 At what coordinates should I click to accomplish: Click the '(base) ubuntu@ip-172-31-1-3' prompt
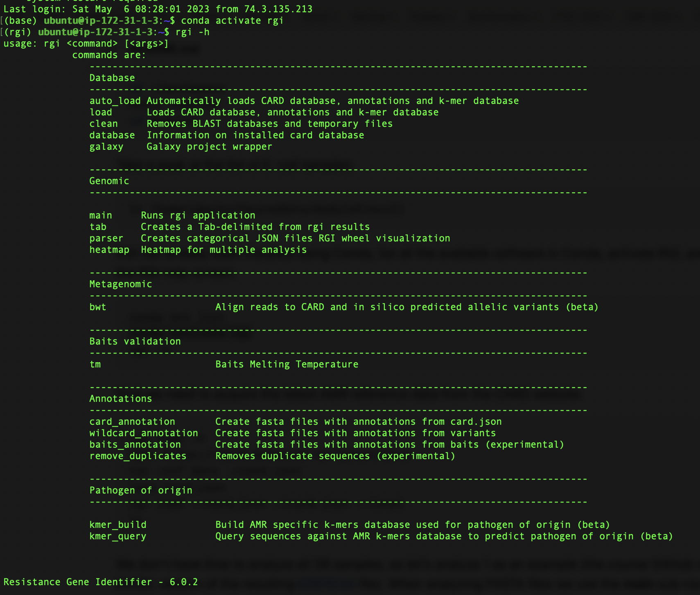(x=89, y=20)
